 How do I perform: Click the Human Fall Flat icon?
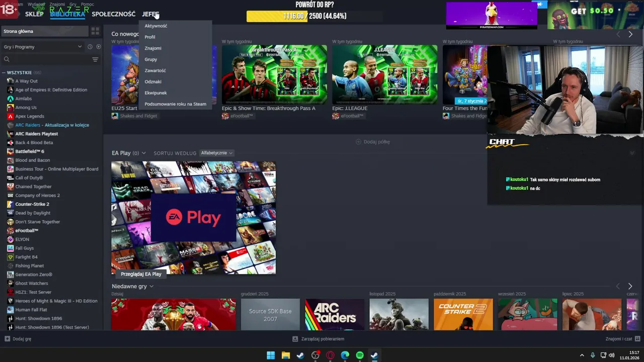[x=11, y=310]
